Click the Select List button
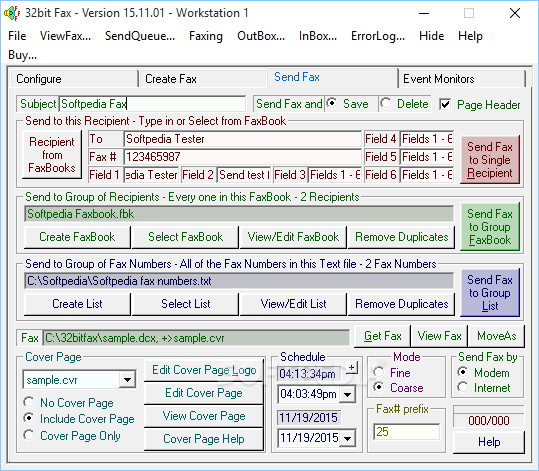The width and height of the screenshot is (539, 471). point(185,304)
